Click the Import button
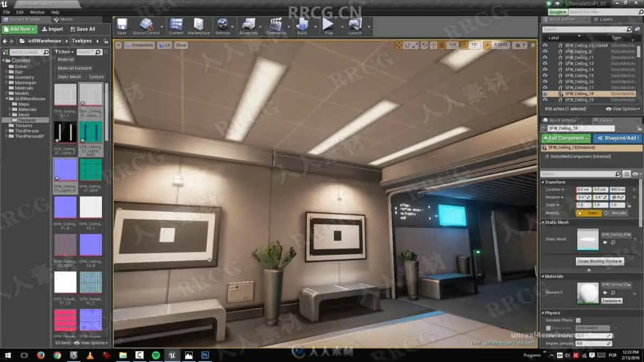 (x=52, y=29)
